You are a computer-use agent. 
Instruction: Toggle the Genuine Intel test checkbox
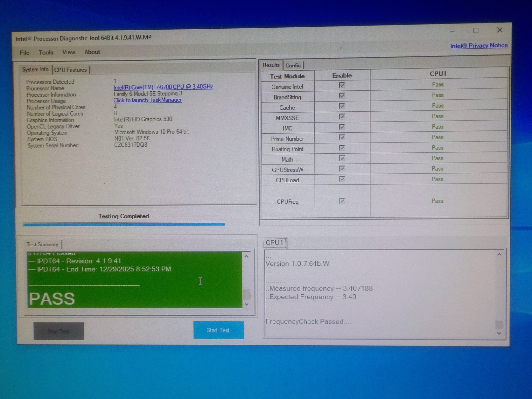pos(342,85)
